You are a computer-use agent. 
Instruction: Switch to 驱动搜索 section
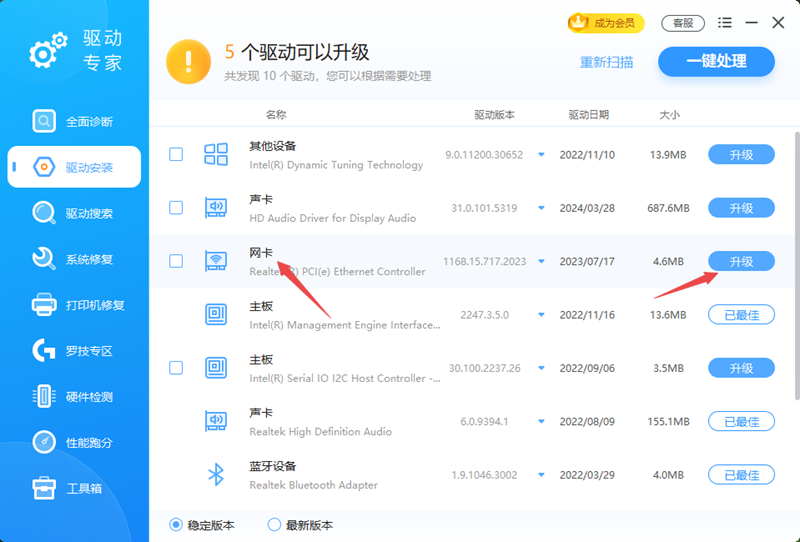click(x=74, y=213)
